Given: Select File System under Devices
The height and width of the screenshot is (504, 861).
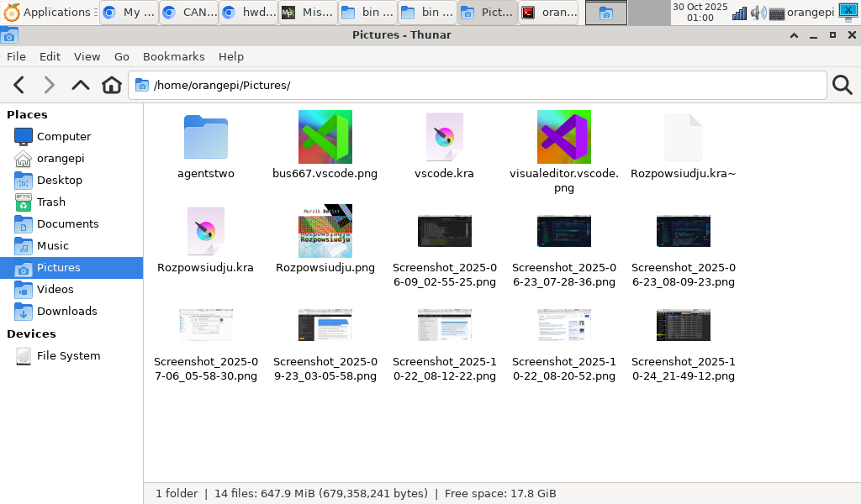Looking at the screenshot, I should pyautogui.click(x=68, y=355).
